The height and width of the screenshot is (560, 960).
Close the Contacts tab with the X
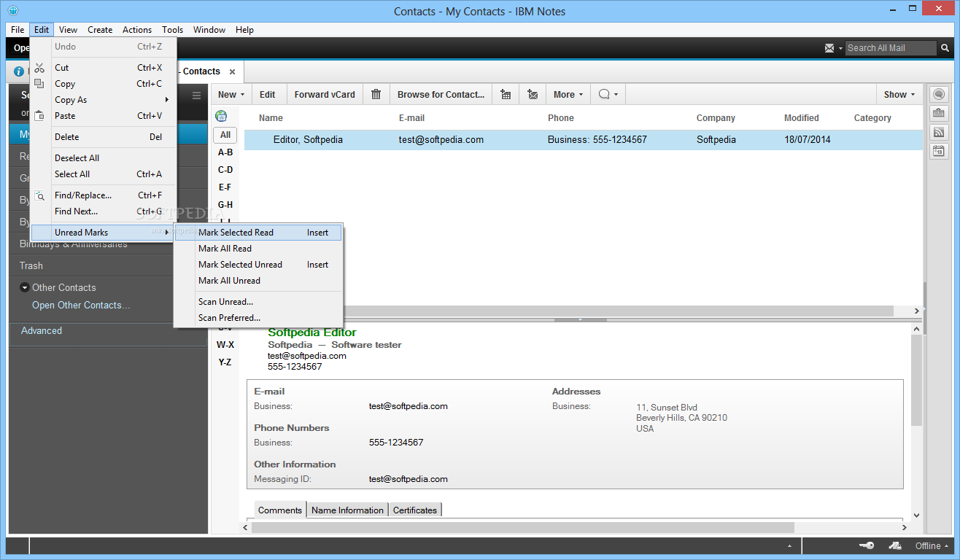point(232,71)
